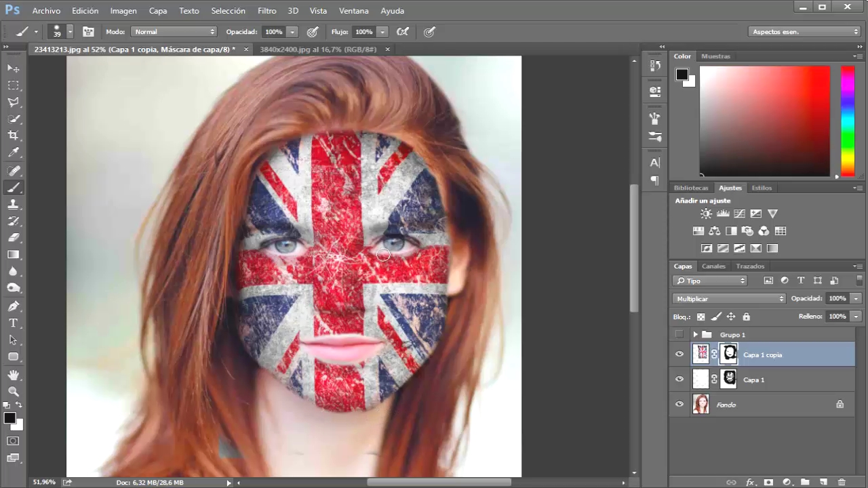
Task: Select the Capa 1 copia mask thumbnail
Action: coord(728,354)
